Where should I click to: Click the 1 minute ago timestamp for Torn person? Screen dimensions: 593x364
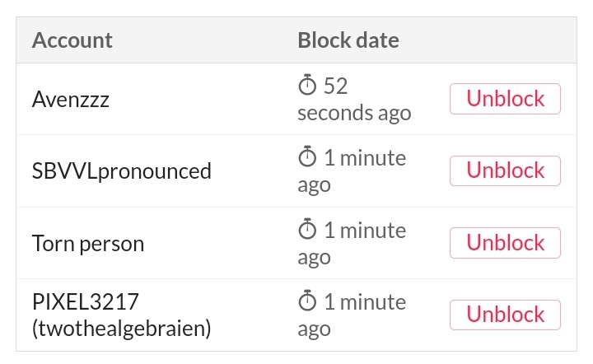353,243
